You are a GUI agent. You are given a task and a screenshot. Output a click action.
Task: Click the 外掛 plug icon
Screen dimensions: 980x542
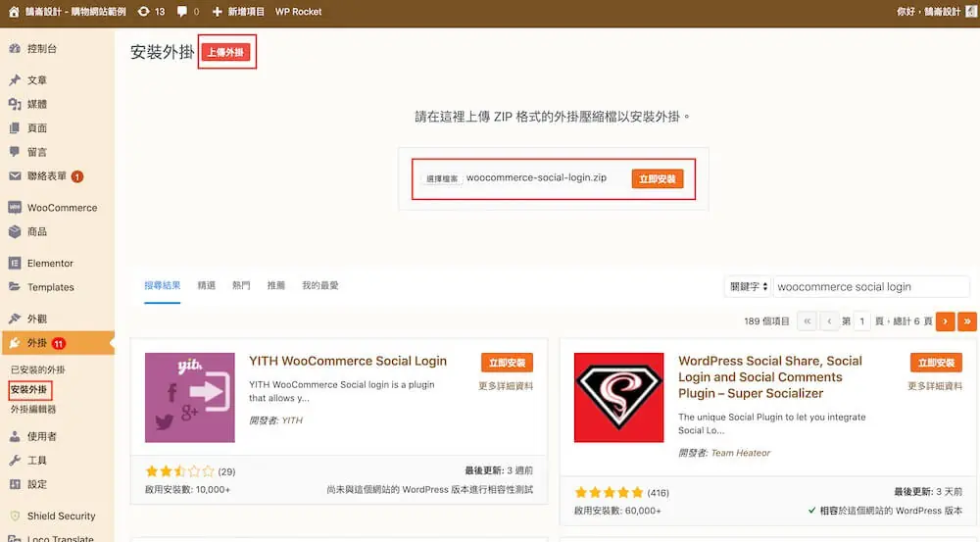click(15, 343)
